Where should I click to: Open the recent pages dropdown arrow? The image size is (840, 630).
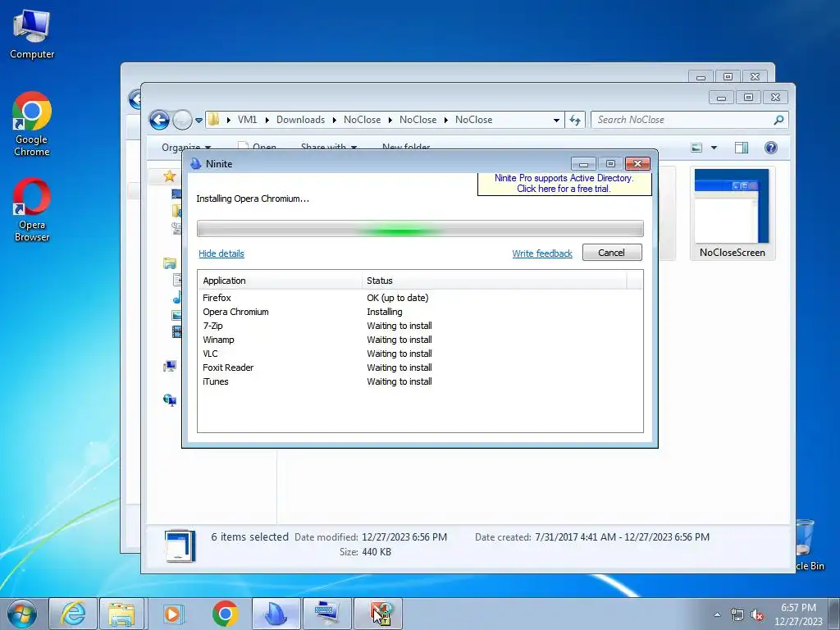199,121
